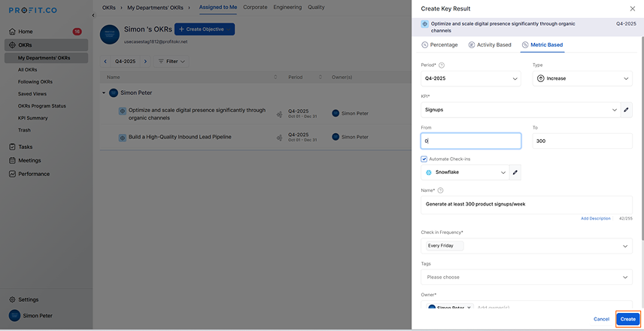Image resolution: width=644 pixels, height=331 pixels.
Task: Open Build a High-Quality Inbound Lead Pipeline
Action: [180, 137]
